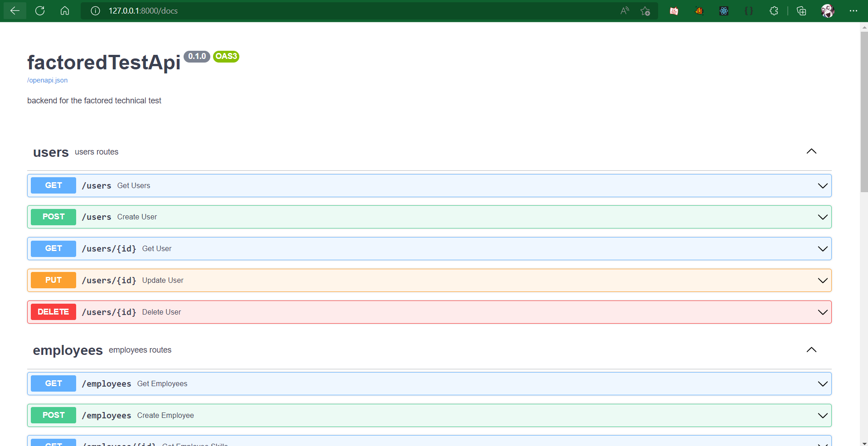This screenshot has height=446, width=868.
Task: Click the employees section heading
Action: 68,350
